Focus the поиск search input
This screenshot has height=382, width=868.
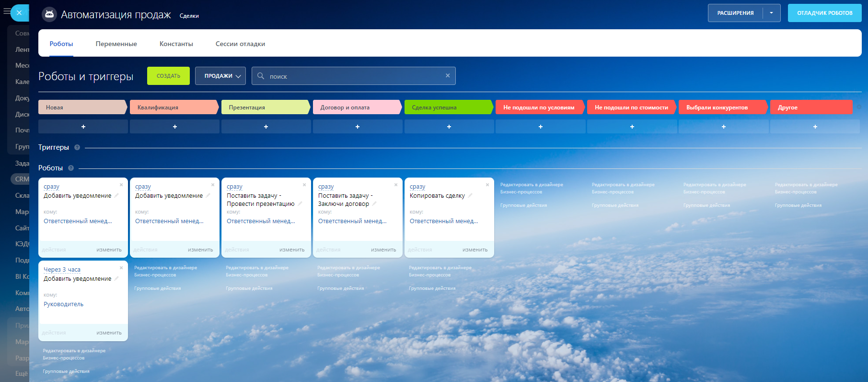pyautogui.click(x=354, y=76)
